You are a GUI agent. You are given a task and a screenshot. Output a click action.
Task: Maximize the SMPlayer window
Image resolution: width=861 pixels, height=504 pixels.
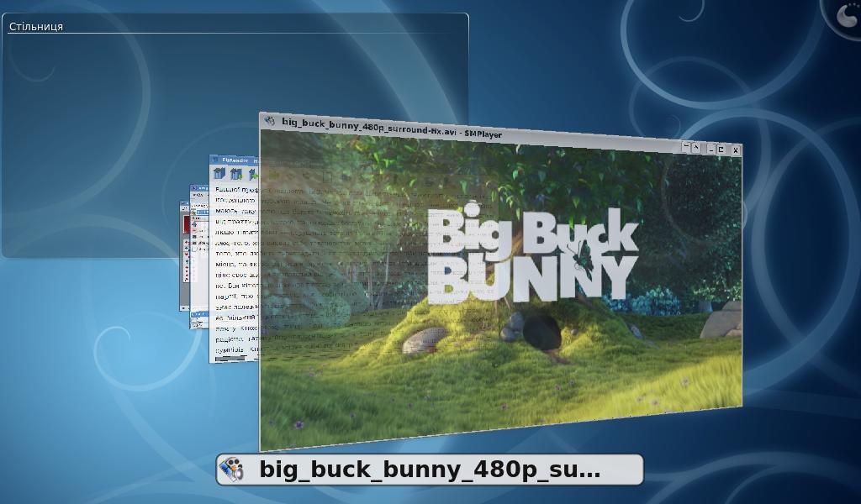pyautogui.click(x=721, y=150)
